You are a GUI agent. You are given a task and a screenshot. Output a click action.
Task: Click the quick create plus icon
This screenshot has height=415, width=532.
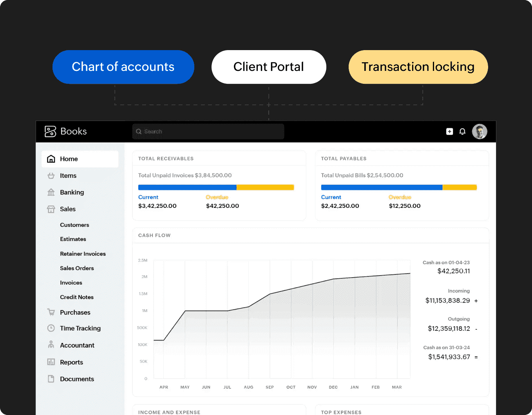click(449, 132)
